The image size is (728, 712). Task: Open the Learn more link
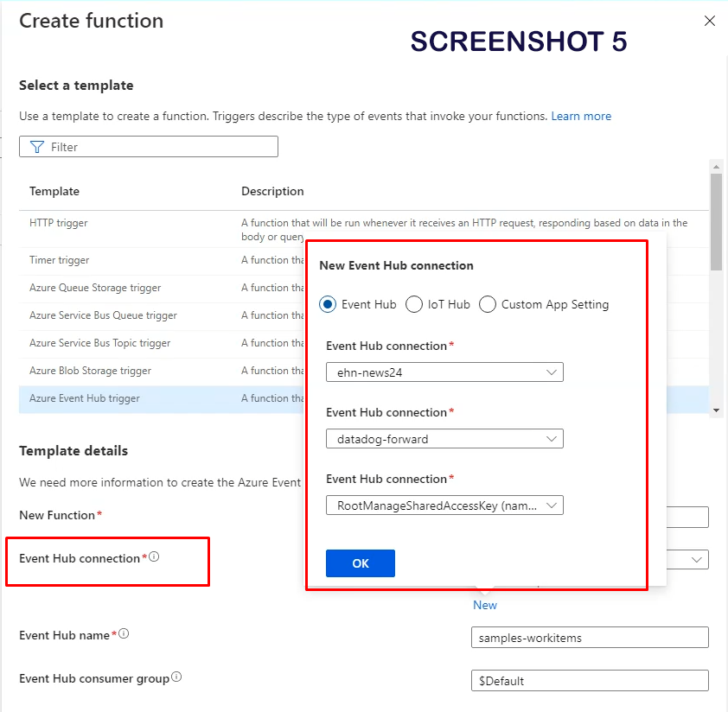tap(581, 116)
